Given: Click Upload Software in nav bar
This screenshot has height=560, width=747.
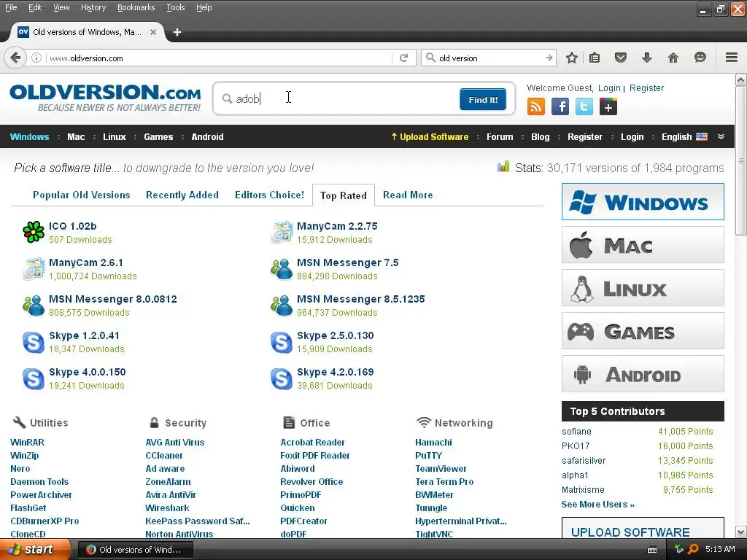Looking at the screenshot, I should pyautogui.click(x=430, y=136).
